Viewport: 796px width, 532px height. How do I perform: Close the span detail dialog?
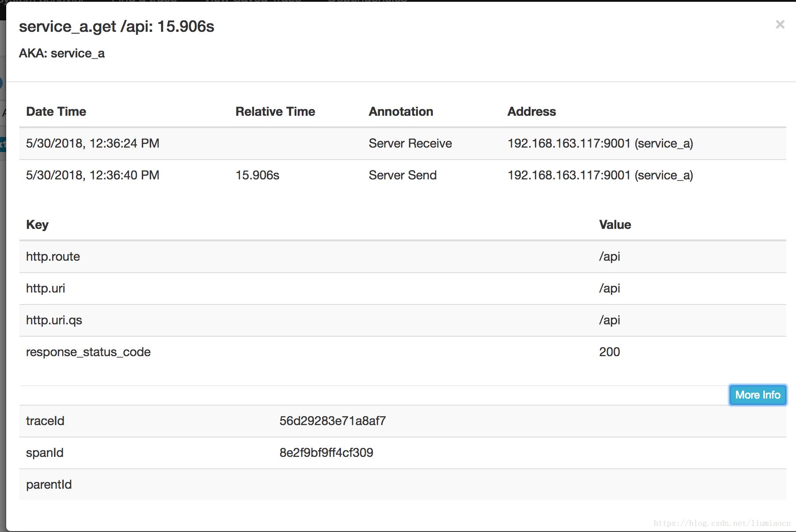point(780,25)
